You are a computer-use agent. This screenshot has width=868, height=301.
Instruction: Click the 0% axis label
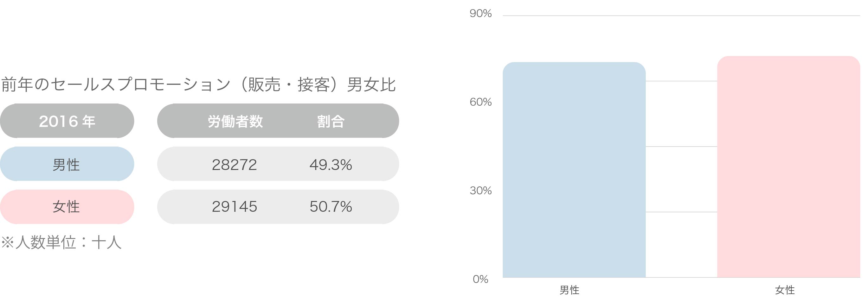point(480,279)
